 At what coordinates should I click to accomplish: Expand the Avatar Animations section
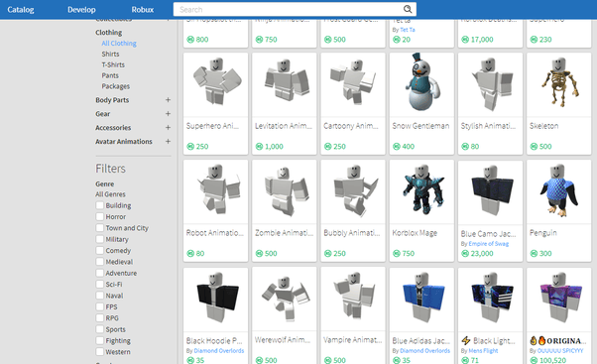click(x=168, y=141)
